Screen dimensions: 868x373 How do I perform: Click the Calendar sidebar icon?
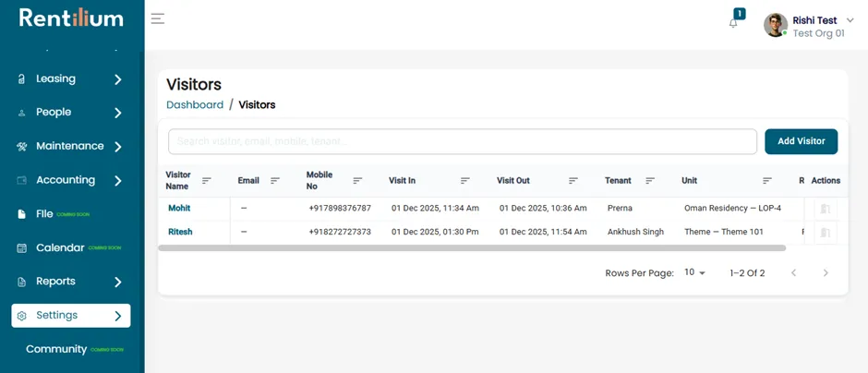tap(21, 248)
